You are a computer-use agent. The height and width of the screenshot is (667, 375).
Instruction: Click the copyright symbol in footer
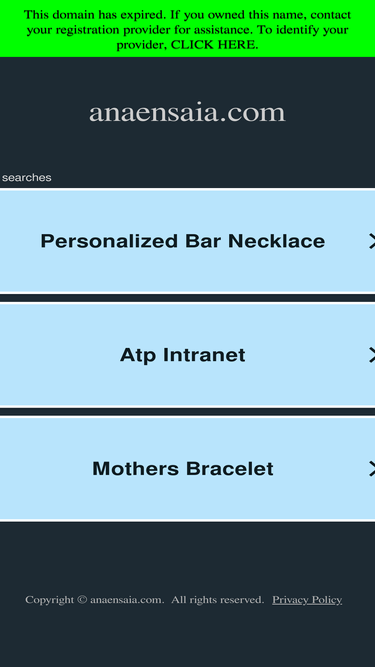(82, 600)
